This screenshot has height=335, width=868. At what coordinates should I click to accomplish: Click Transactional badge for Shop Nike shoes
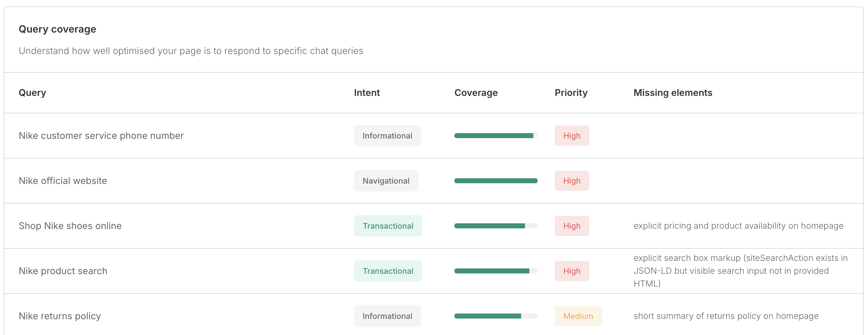(388, 226)
